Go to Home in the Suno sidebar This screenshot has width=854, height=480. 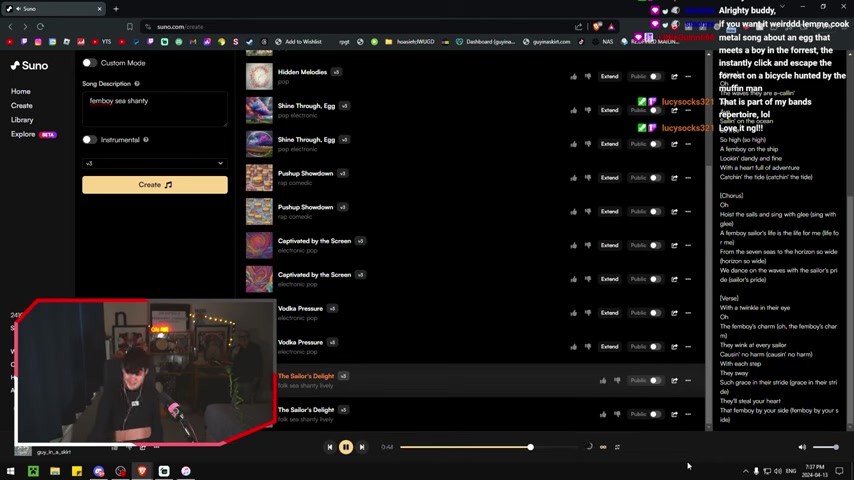[x=21, y=92]
